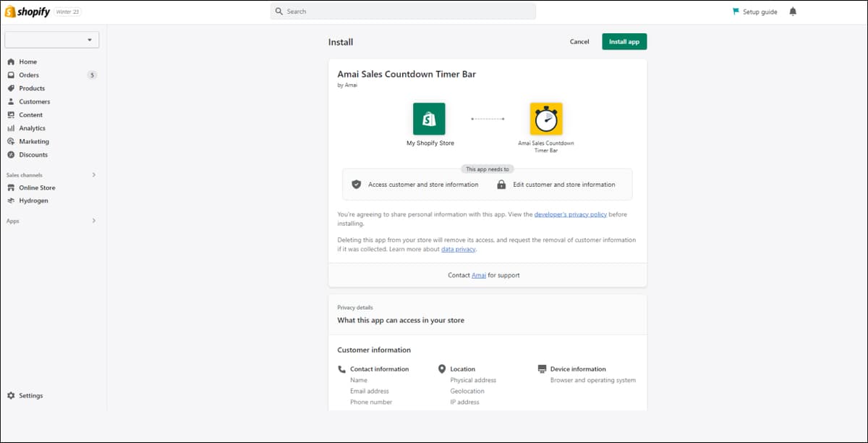
Task: Click 'This app needs to' label
Action: (x=488, y=169)
